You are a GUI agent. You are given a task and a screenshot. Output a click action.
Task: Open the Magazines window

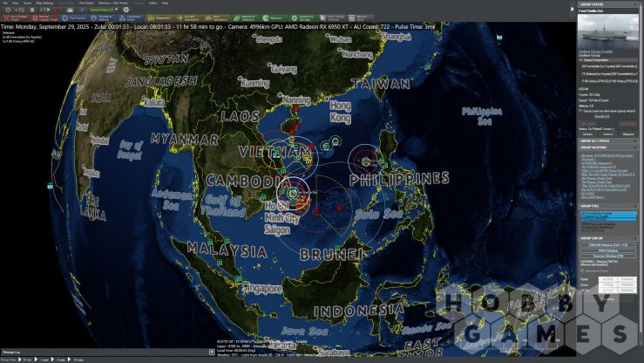(159, 18)
